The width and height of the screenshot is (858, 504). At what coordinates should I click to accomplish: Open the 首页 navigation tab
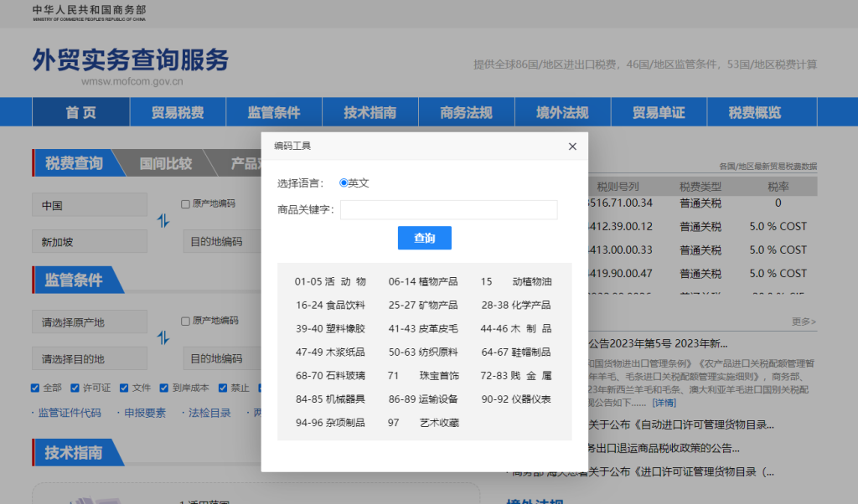pyautogui.click(x=81, y=112)
